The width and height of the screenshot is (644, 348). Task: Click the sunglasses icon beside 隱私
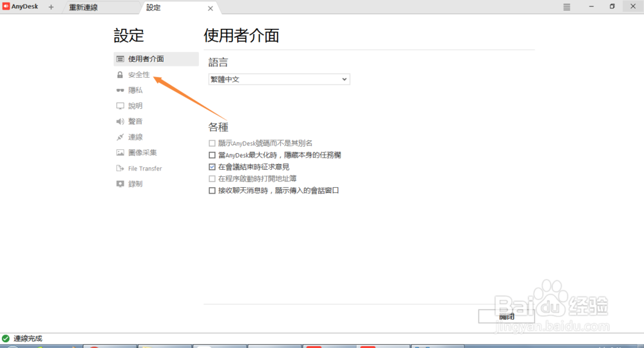(x=120, y=90)
